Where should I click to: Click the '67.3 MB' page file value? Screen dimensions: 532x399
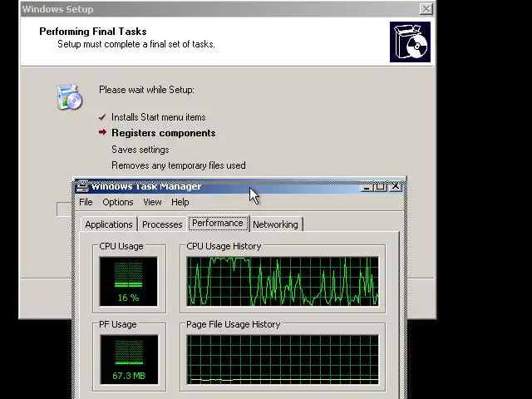[x=129, y=376]
